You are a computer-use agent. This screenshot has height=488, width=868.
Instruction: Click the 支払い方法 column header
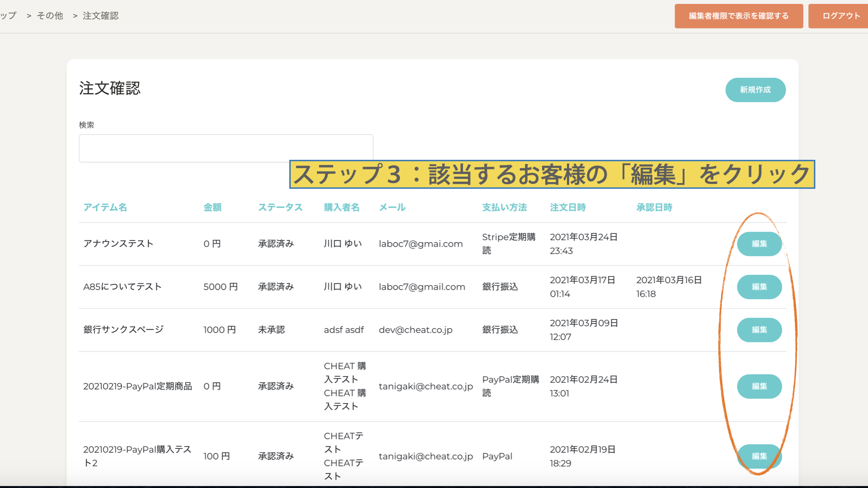pyautogui.click(x=504, y=207)
